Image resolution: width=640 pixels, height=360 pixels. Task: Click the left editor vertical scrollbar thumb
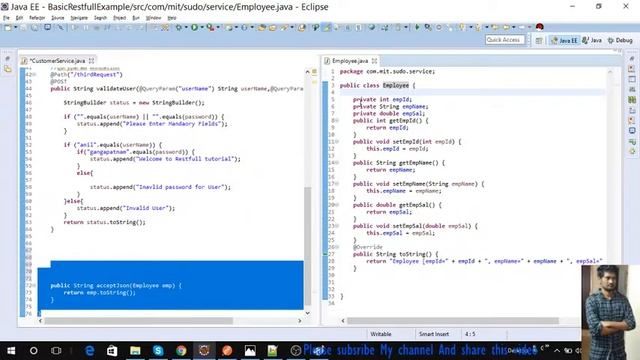click(308, 245)
